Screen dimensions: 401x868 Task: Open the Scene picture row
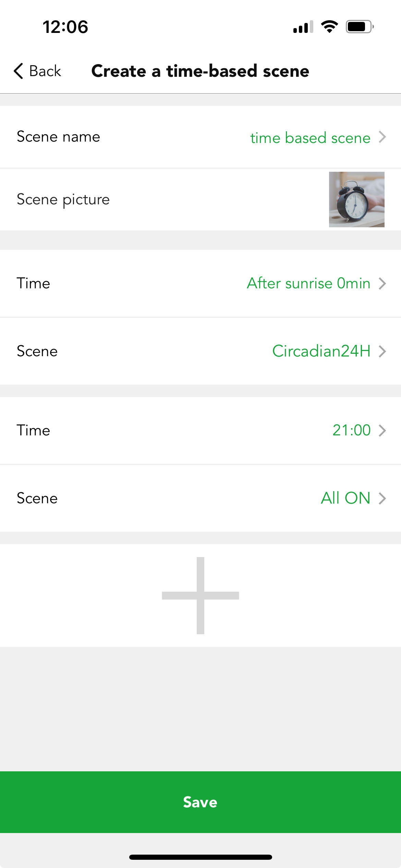[200, 200]
